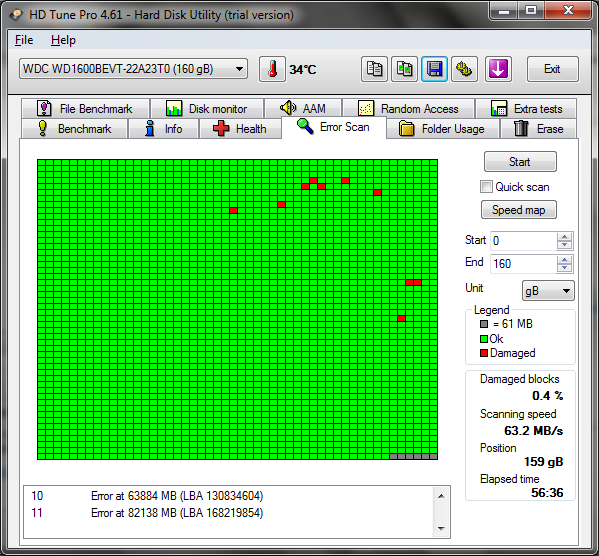Increase the Start value stepper
The width and height of the screenshot is (599, 556).
pyautogui.click(x=565, y=237)
